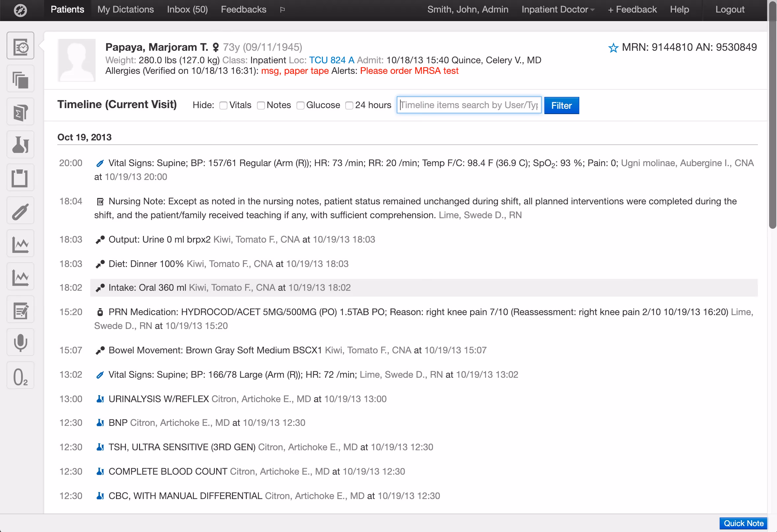Select the Timeline sidebar icon
Image resolution: width=777 pixels, height=532 pixels.
pos(20,45)
